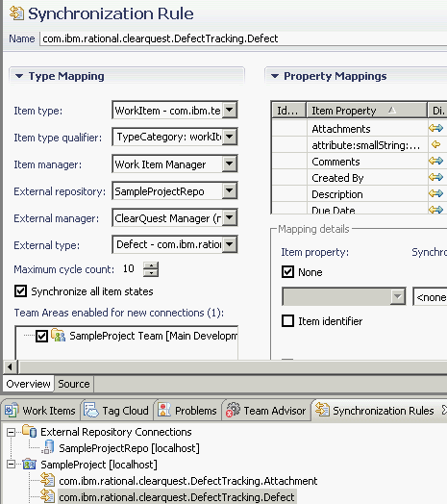Open the Work Items view tab
Viewport: 447px width, 504px height.
click(x=40, y=410)
